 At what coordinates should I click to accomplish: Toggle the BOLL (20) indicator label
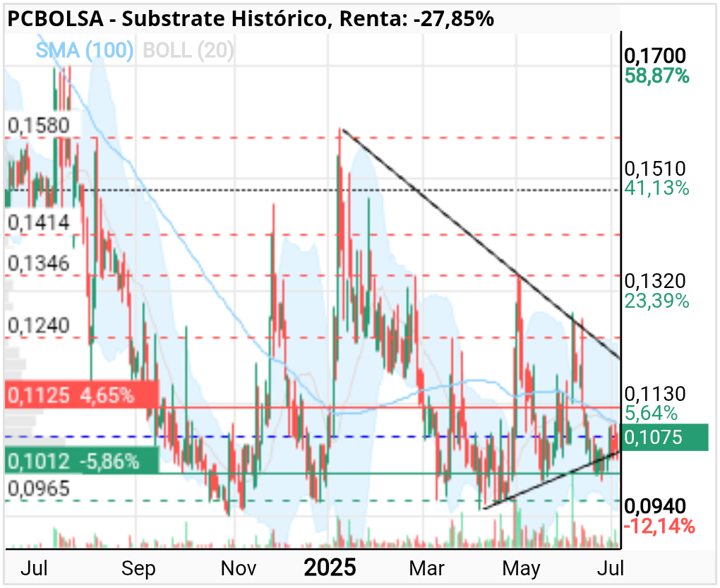188,50
